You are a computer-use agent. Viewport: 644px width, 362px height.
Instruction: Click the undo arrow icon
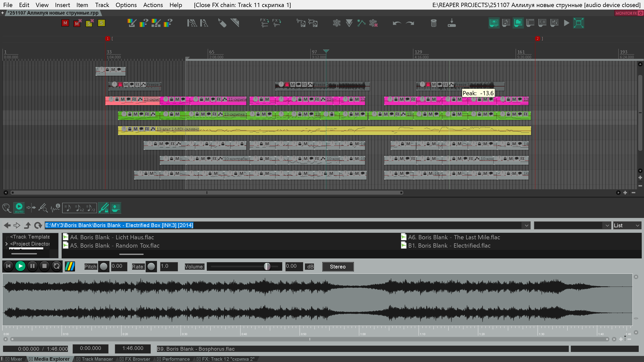click(397, 23)
